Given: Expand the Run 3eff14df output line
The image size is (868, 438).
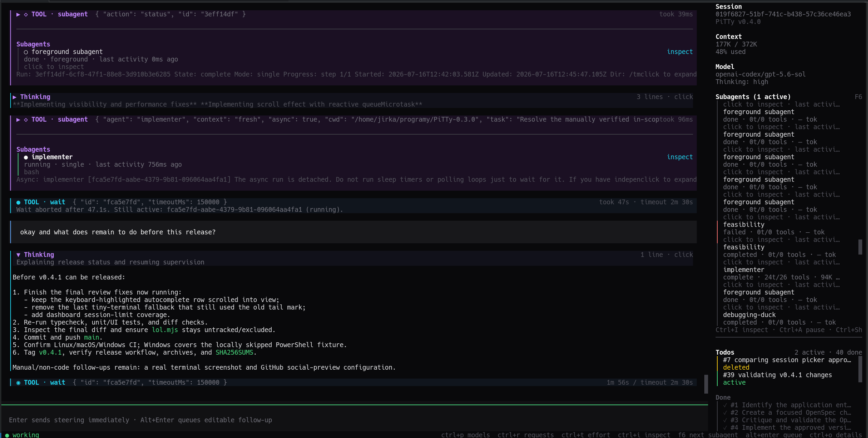Looking at the screenshot, I should pos(356,74).
